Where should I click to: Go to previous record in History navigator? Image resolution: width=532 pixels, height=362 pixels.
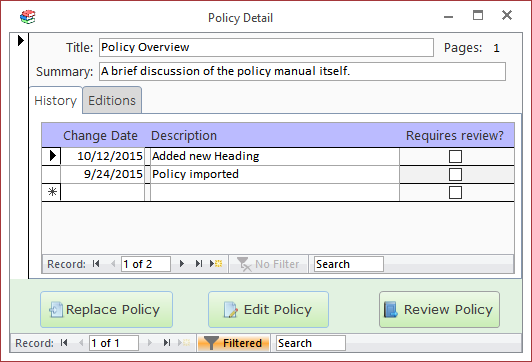click(x=113, y=264)
